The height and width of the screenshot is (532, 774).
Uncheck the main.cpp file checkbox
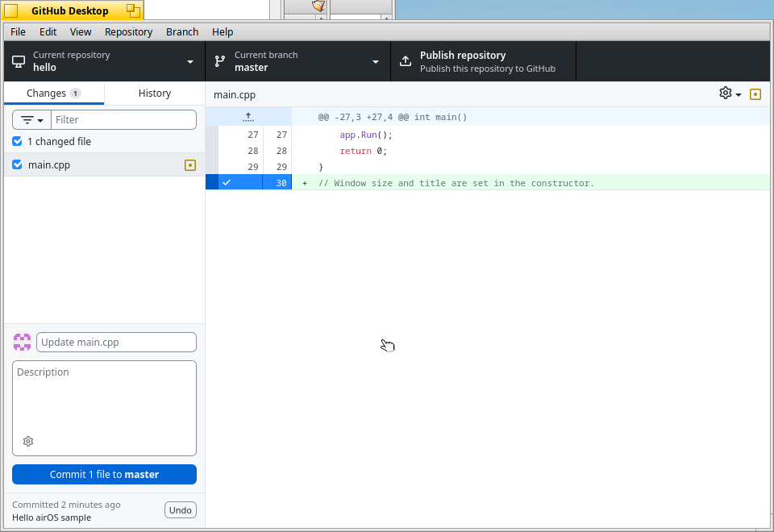tap(17, 164)
